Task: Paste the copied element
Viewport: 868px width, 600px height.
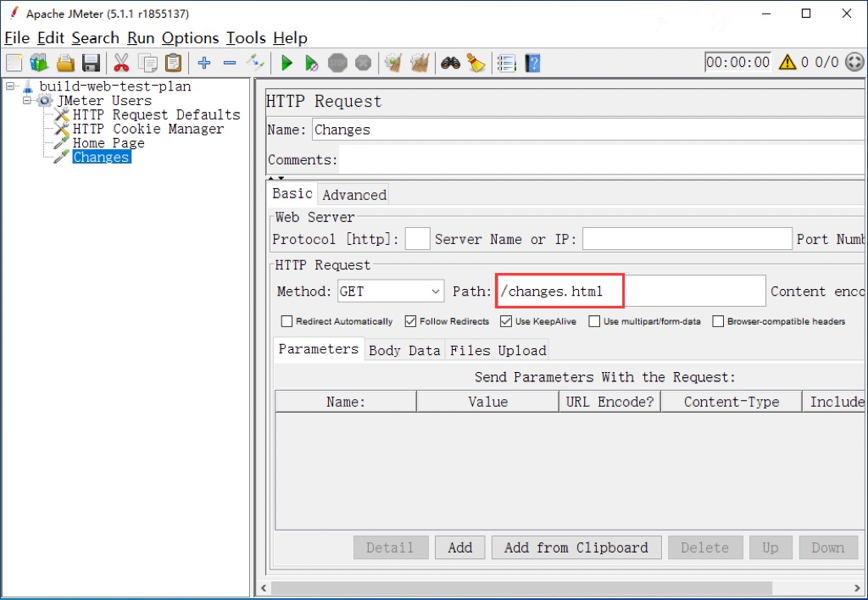Action: [x=173, y=63]
